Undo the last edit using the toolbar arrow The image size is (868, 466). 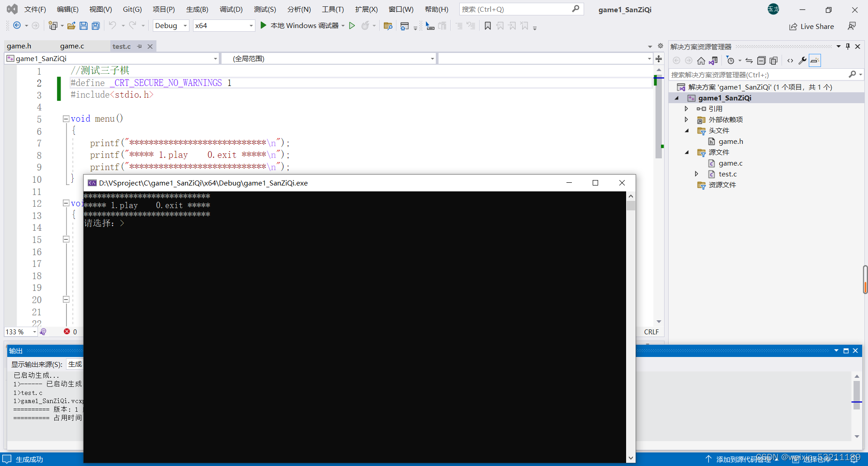(113, 26)
